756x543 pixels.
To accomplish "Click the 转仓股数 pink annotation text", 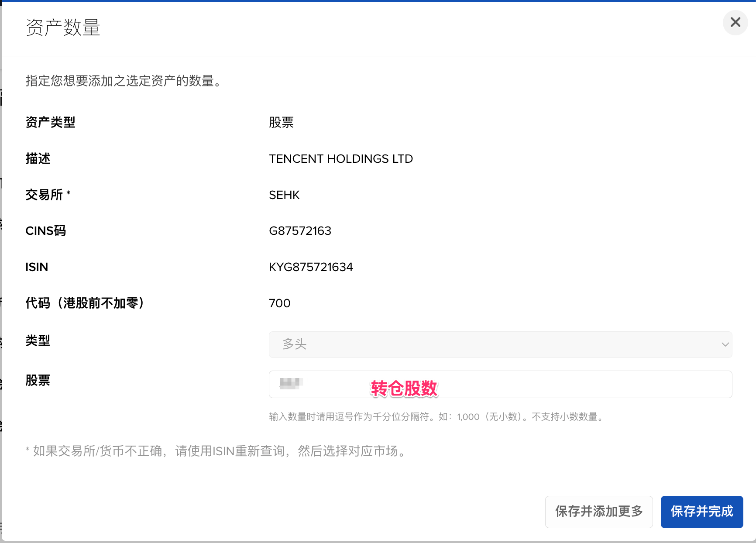I will (x=404, y=388).
